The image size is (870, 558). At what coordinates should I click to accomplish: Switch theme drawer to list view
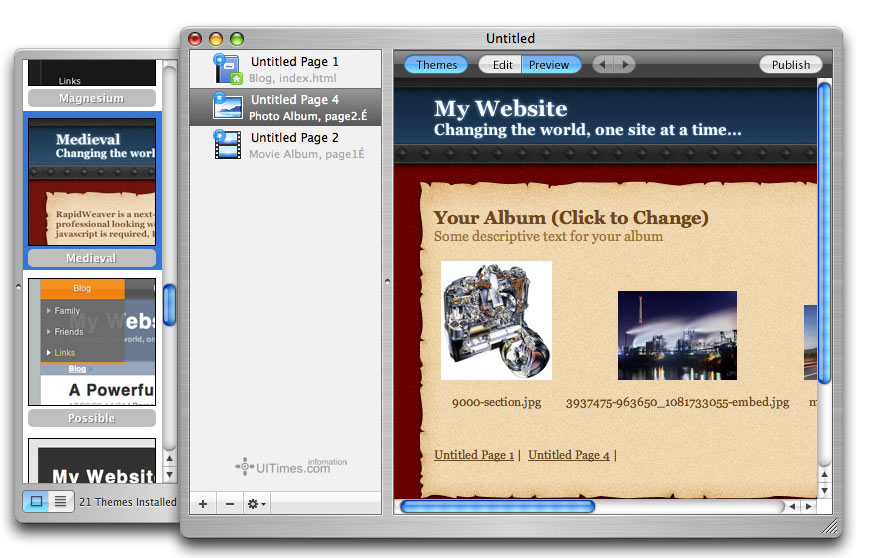60,501
